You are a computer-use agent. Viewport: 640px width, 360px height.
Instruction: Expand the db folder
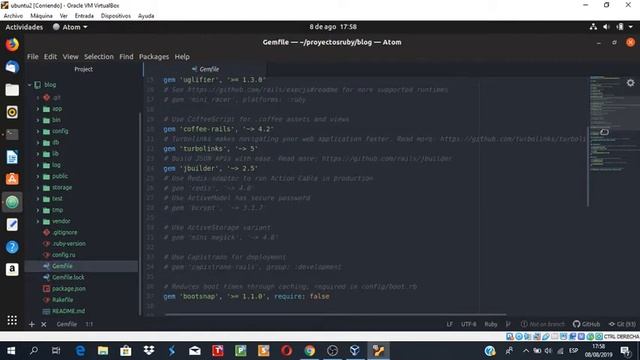coord(38,142)
